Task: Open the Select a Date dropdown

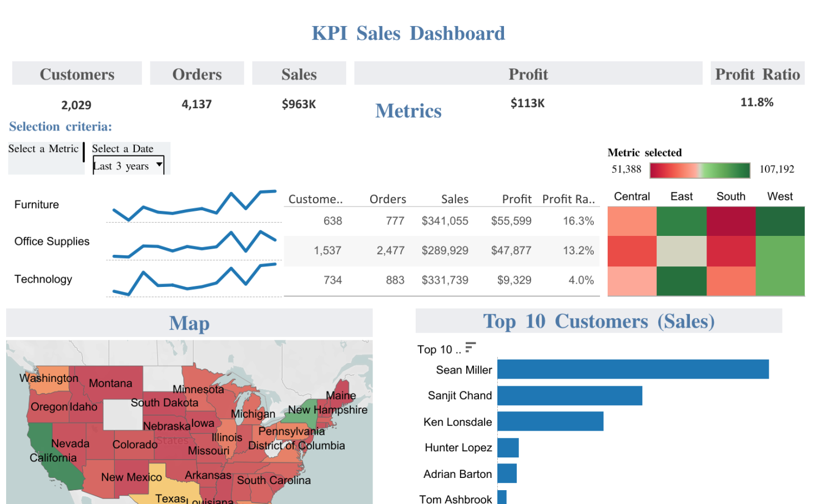Action: point(128,165)
